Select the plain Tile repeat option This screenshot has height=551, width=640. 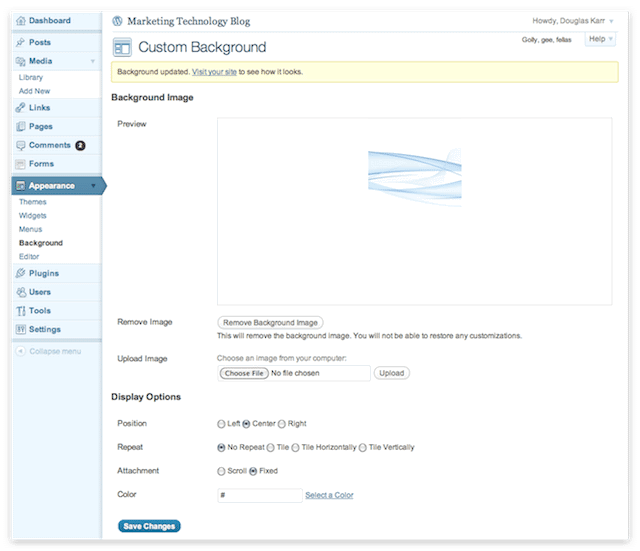click(270, 448)
